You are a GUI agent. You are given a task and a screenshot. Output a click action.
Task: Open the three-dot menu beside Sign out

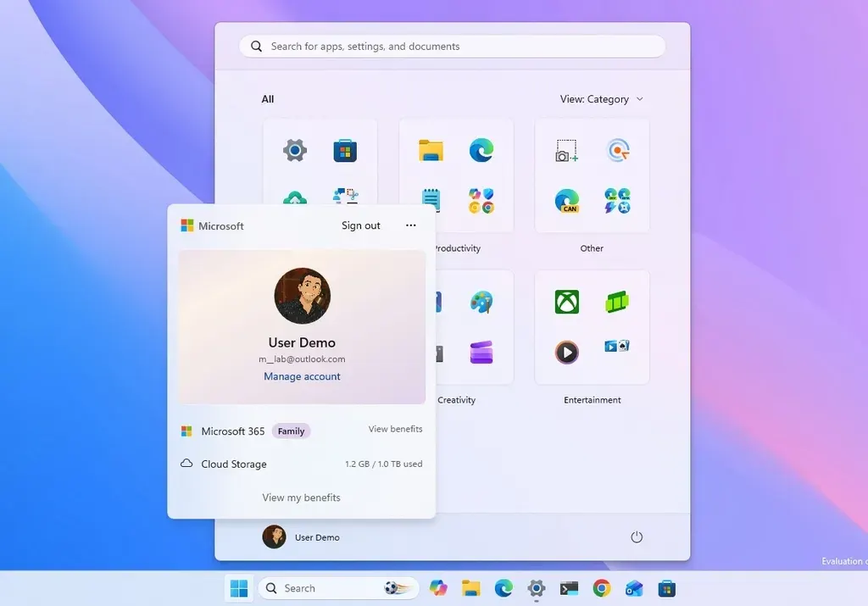point(411,225)
